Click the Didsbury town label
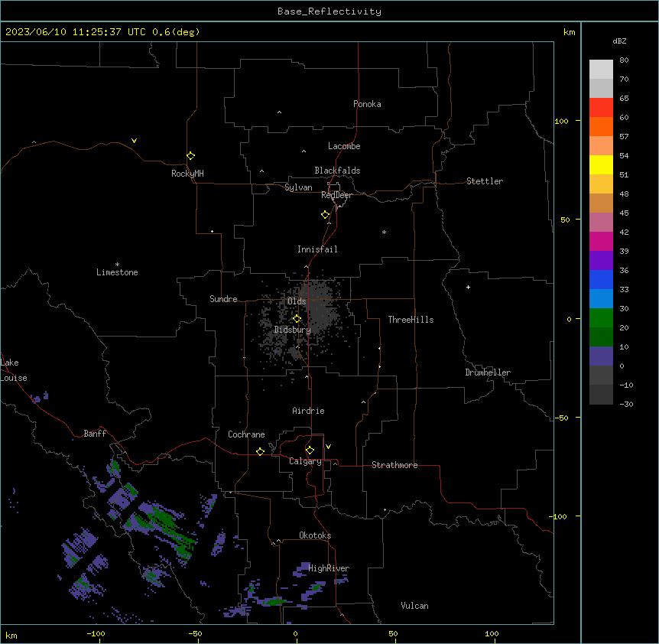659x644 pixels. pyautogui.click(x=292, y=330)
